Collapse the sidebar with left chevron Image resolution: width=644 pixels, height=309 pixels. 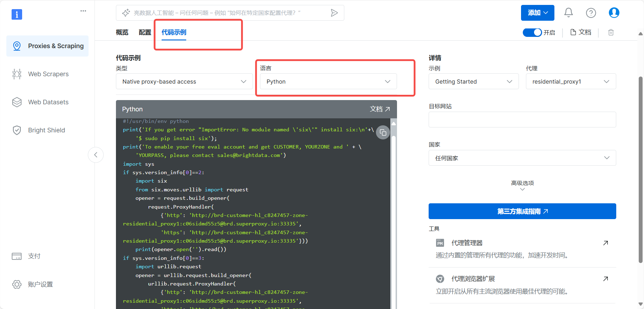[x=96, y=155]
